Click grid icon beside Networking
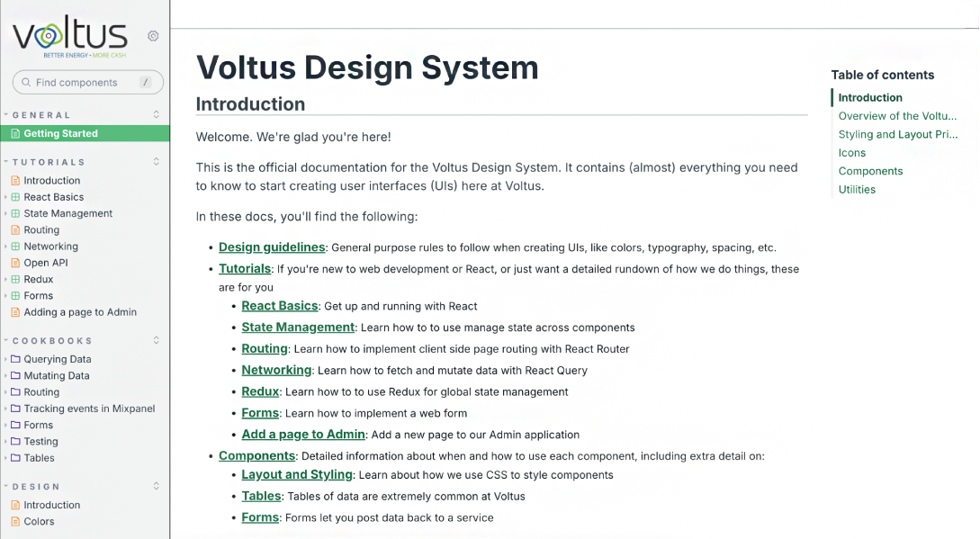Screen dimensions: 980x539 15,247
